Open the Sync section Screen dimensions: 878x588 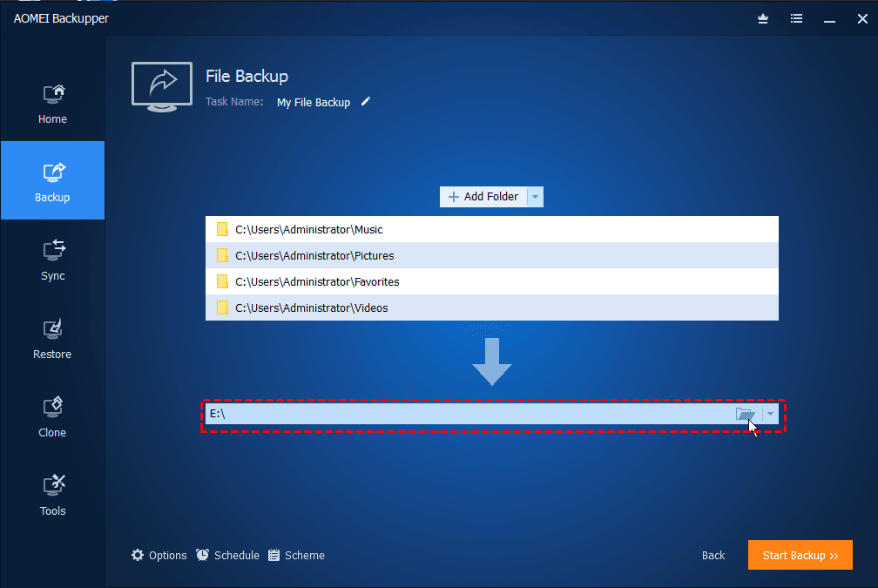[52, 260]
